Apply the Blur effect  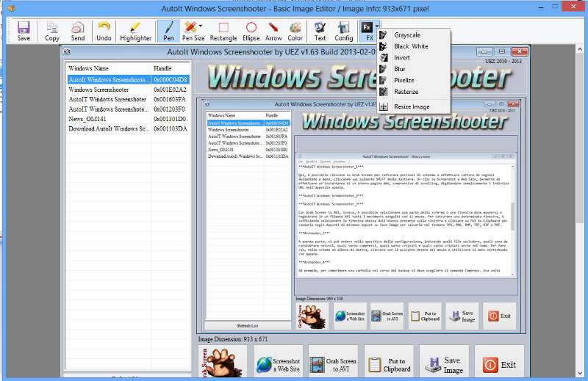413,69
